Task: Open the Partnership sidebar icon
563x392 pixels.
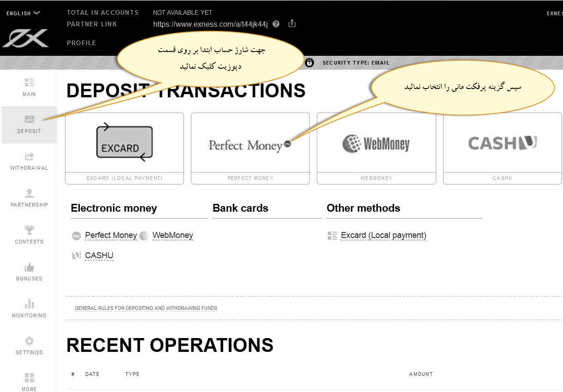Action: pos(29,193)
